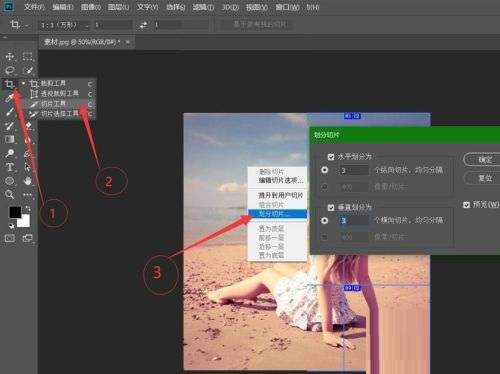Image resolution: width=500 pixels, height=374 pixels.
Task: Open the 文字 menu
Action: coord(147,7)
